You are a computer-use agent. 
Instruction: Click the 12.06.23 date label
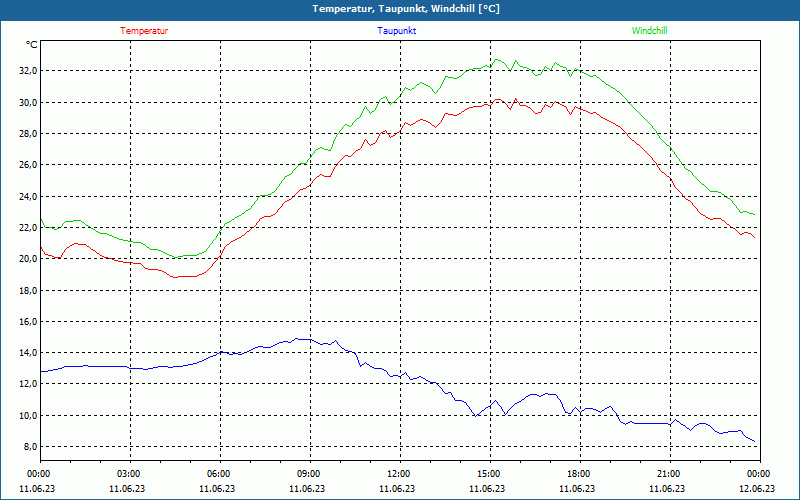pos(757,488)
